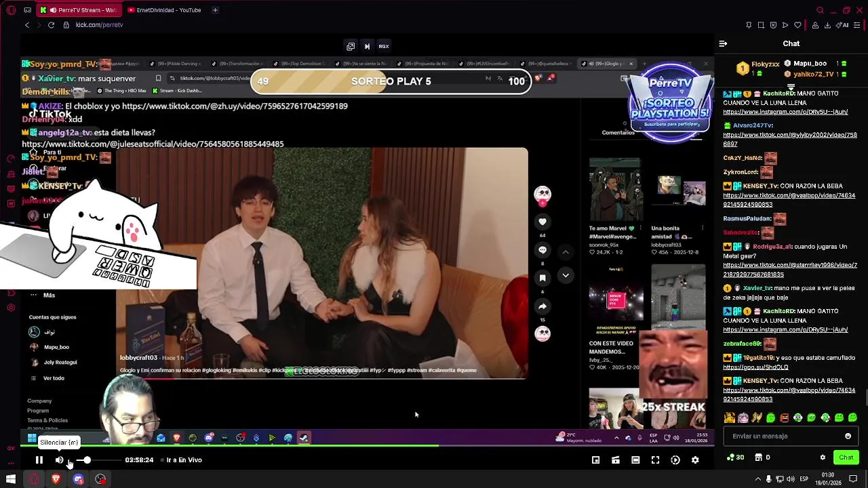Open browser downloads icon
The image size is (868, 488).
click(827, 25)
